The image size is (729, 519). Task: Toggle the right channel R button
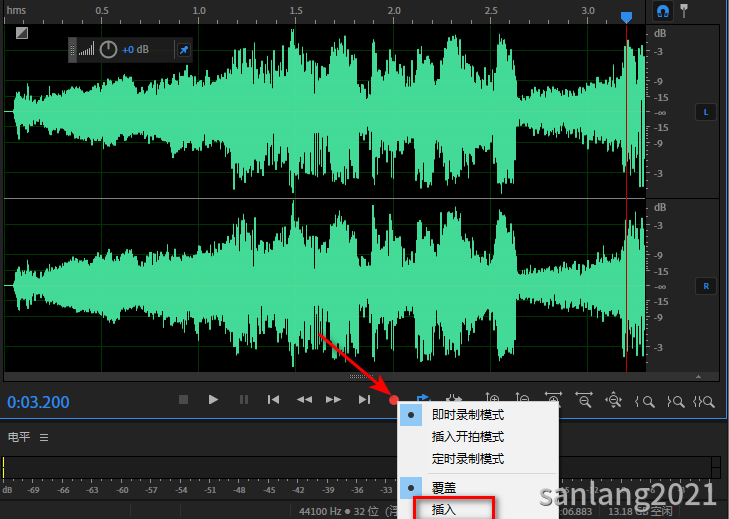point(705,286)
